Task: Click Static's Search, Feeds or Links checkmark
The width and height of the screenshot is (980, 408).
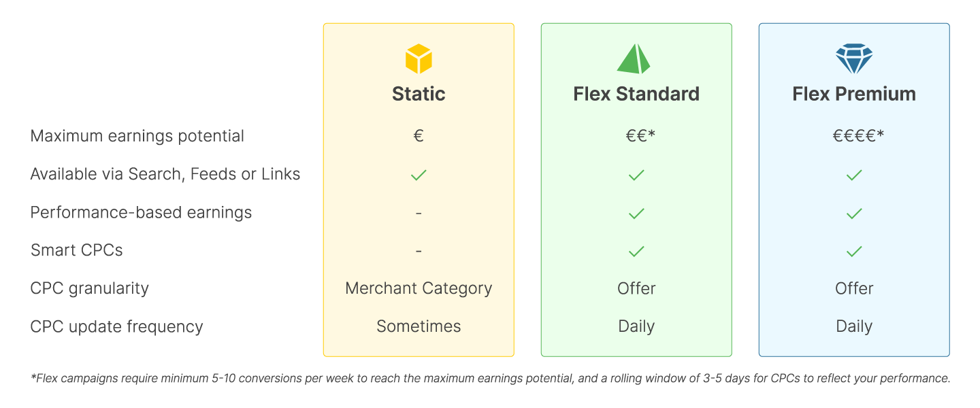Action: pyautogui.click(x=419, y=175)
